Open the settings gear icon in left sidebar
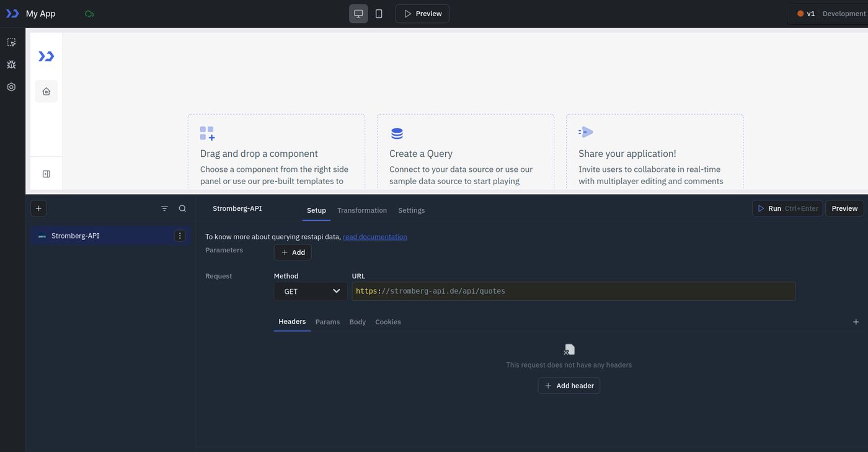 pyautogui.click(x=11, y=87)
